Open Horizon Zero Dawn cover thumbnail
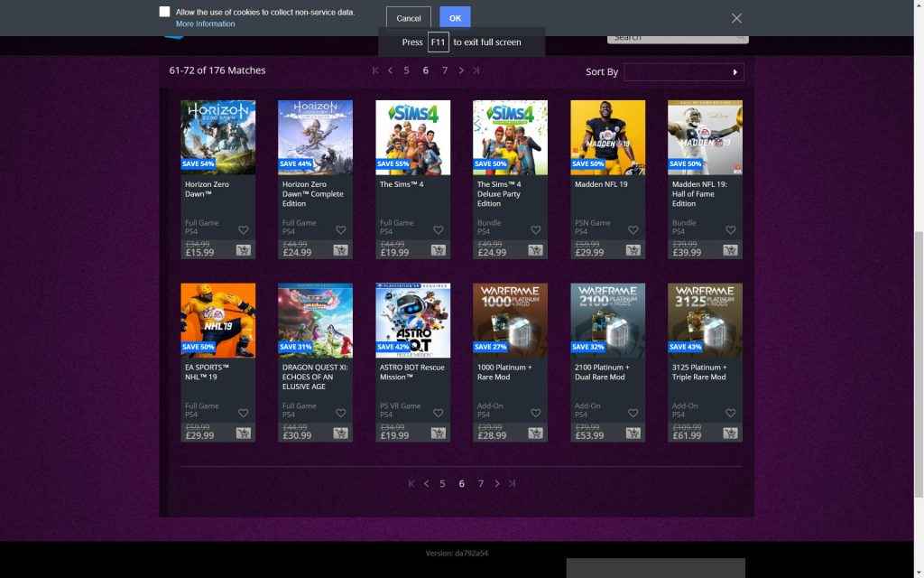This screenshot has height=578, width=924. coord(218,137)
